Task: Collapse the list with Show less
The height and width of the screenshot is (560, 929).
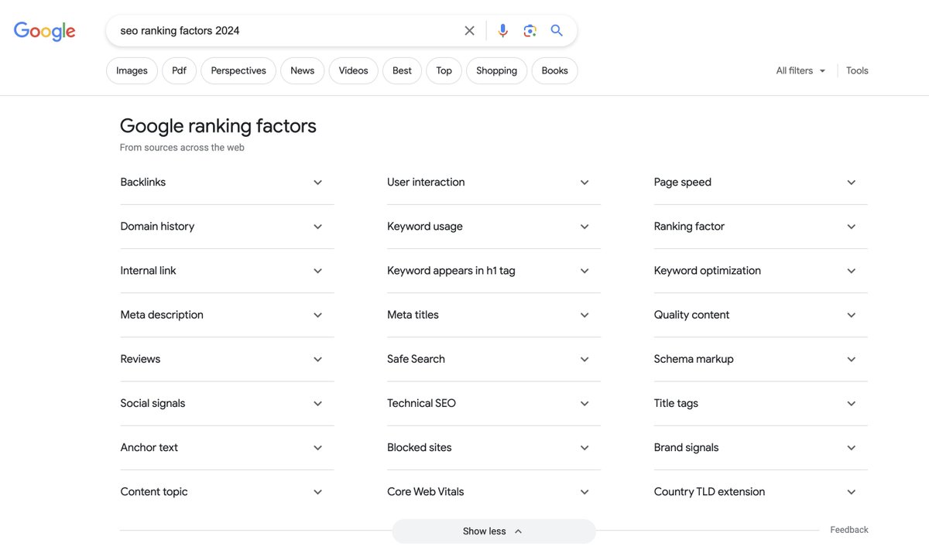Action: tap(494, 531)
